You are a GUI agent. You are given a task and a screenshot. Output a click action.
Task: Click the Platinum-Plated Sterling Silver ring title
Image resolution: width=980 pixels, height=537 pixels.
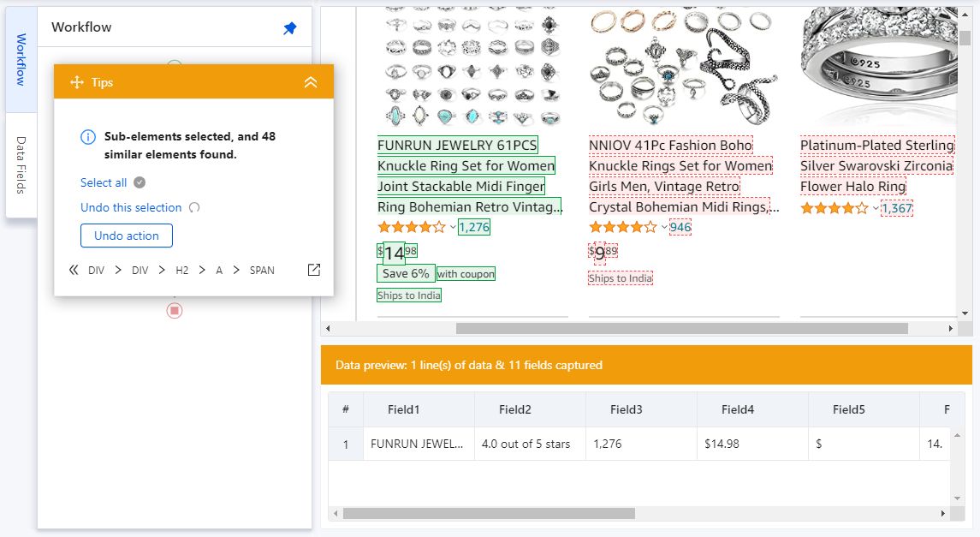coord(877,165)
